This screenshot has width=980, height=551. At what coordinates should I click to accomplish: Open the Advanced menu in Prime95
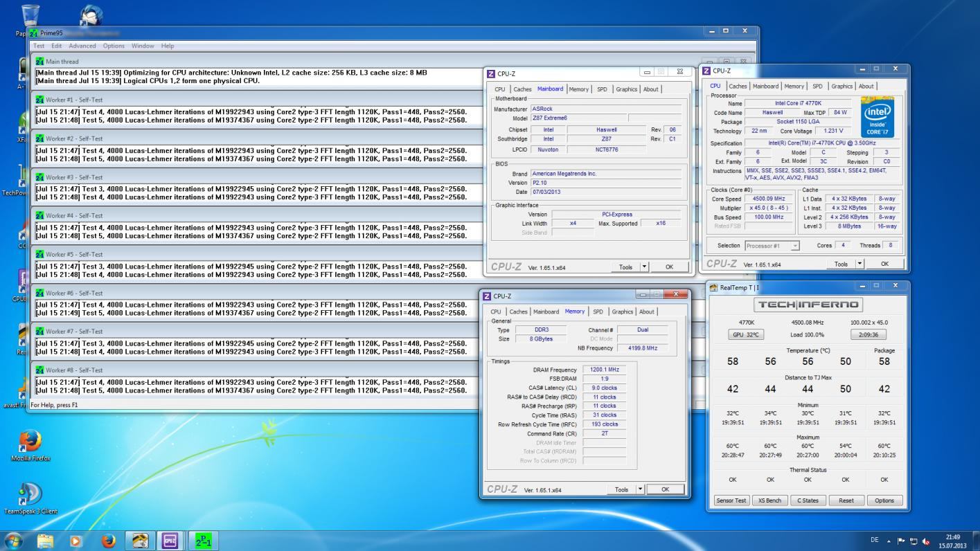click(82, 46)
